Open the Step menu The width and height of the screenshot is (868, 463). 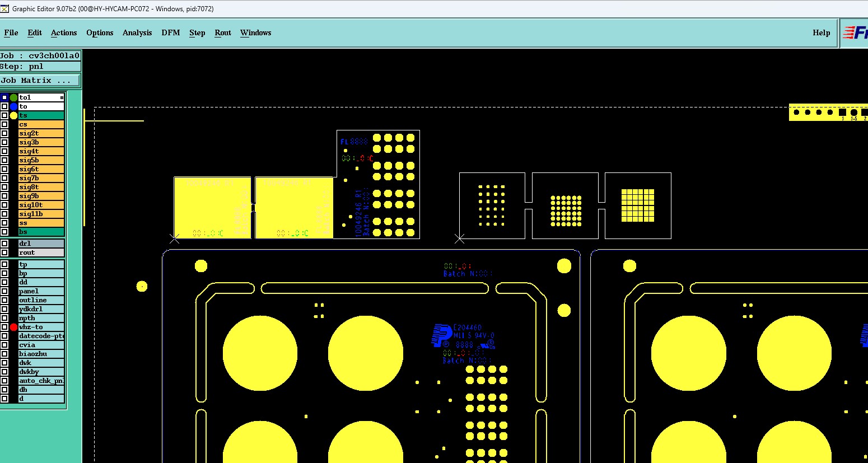(197, 32)
